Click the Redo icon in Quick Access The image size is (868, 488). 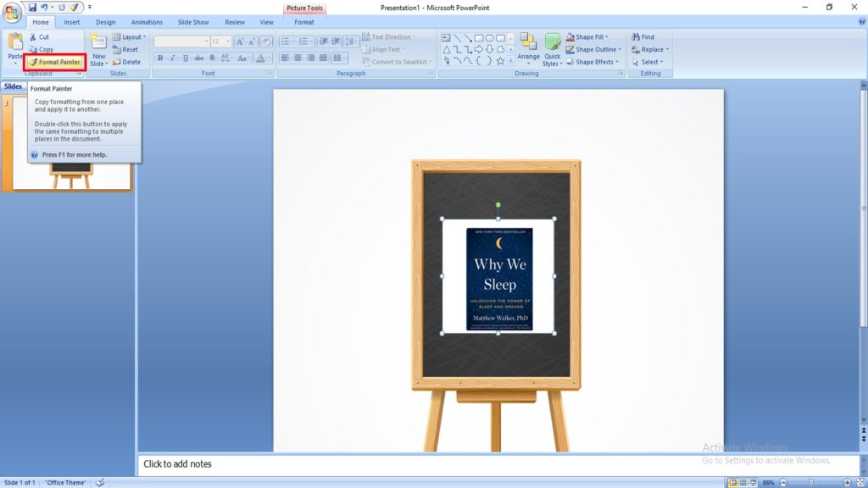61,7
